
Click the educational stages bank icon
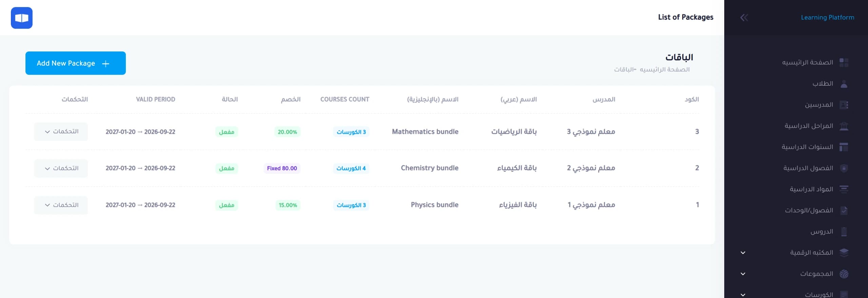pos(844,126)
